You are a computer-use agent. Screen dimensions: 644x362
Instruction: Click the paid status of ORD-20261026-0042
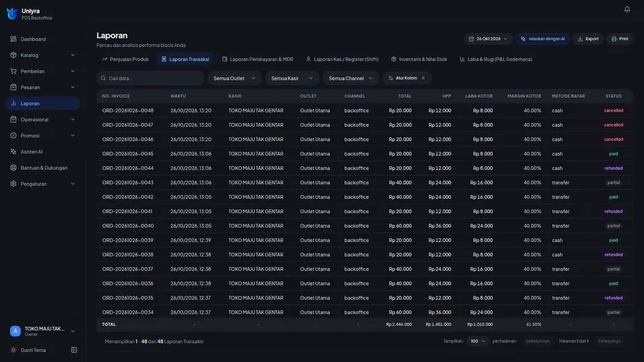tap(613, 197)
